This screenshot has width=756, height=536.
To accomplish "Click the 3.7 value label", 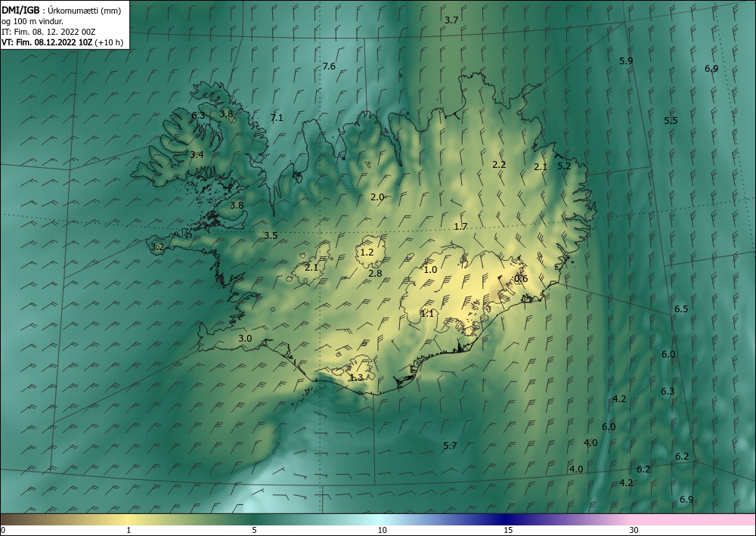I will (451, 20).
